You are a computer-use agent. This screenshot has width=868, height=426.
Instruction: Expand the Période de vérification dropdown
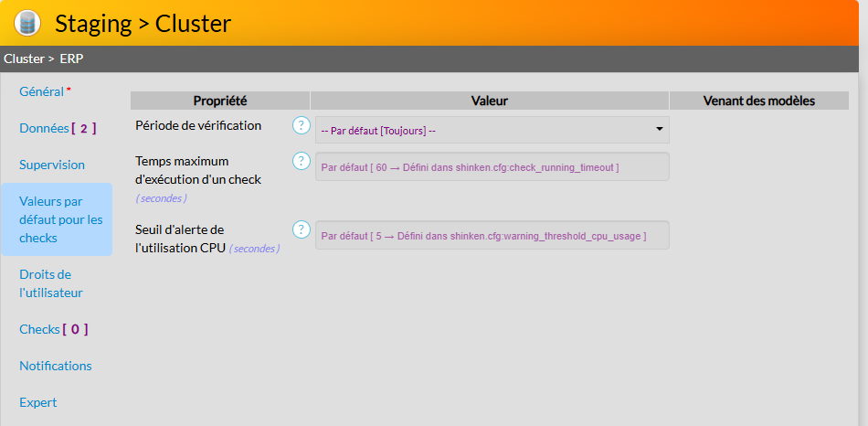tap(492, 130)
